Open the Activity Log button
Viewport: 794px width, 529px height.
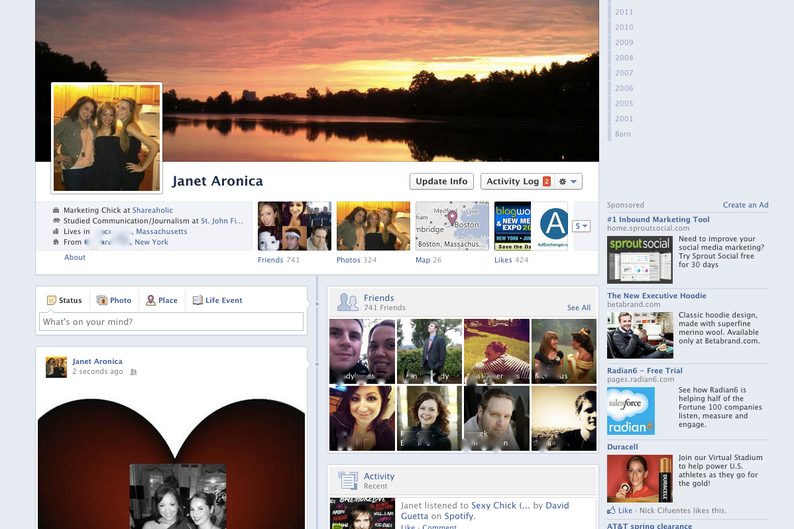(x=517, y=181)
